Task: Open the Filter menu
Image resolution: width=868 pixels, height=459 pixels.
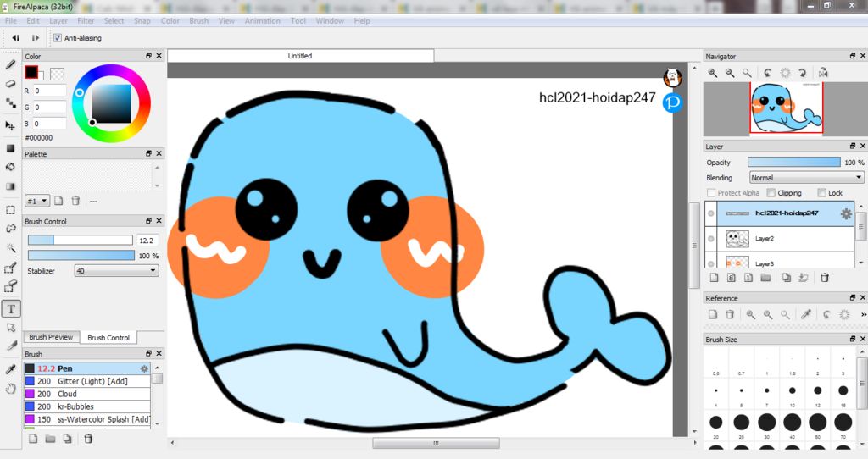Action: pyautogui.click(x=86, y=21)
